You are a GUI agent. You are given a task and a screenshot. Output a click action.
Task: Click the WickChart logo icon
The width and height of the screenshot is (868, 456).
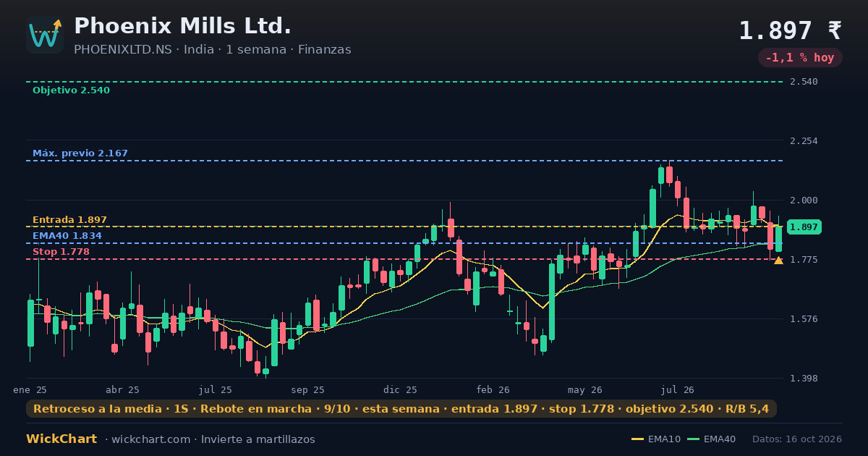click(x=45, y=35)
